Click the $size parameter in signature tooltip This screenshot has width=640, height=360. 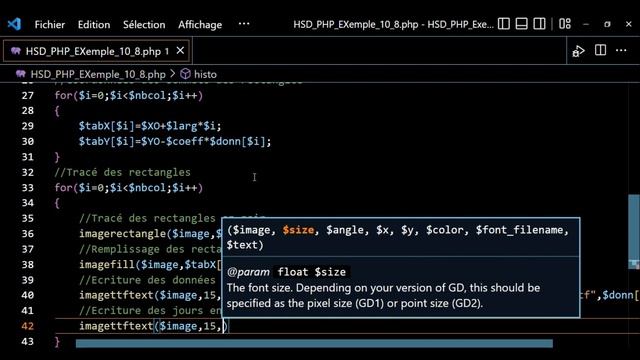coord(298,230)
